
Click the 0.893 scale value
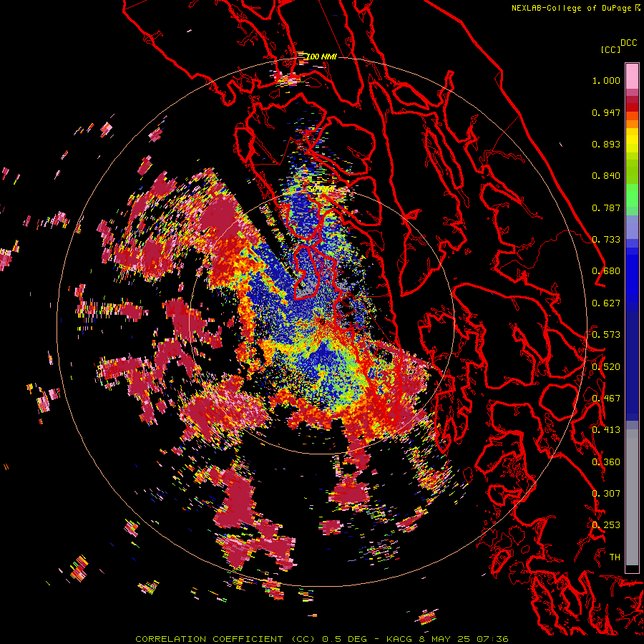(x=606, y=144)
